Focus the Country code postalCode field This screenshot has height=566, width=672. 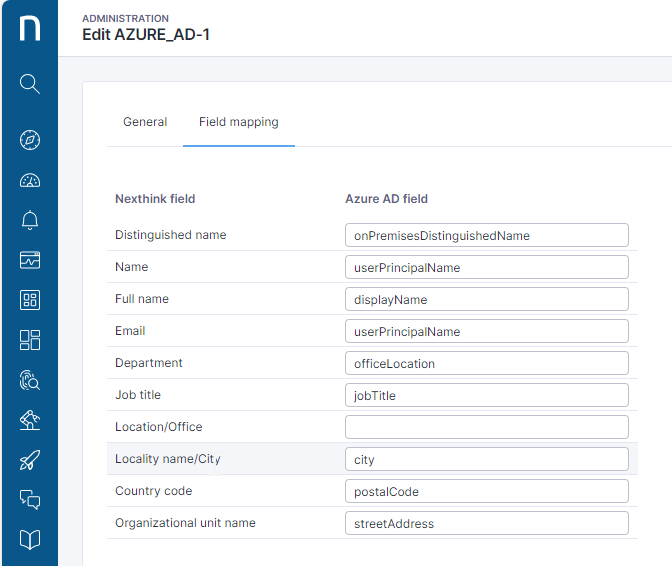click(x=486, y=491)
